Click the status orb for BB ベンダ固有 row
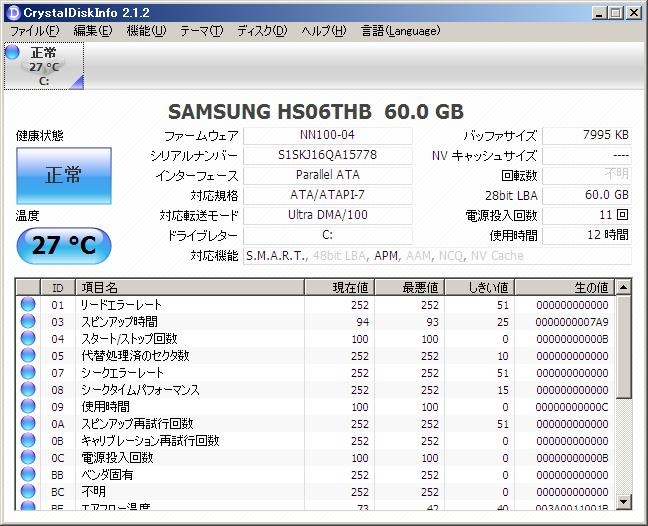648x526 pixels. tap(28, 474)
